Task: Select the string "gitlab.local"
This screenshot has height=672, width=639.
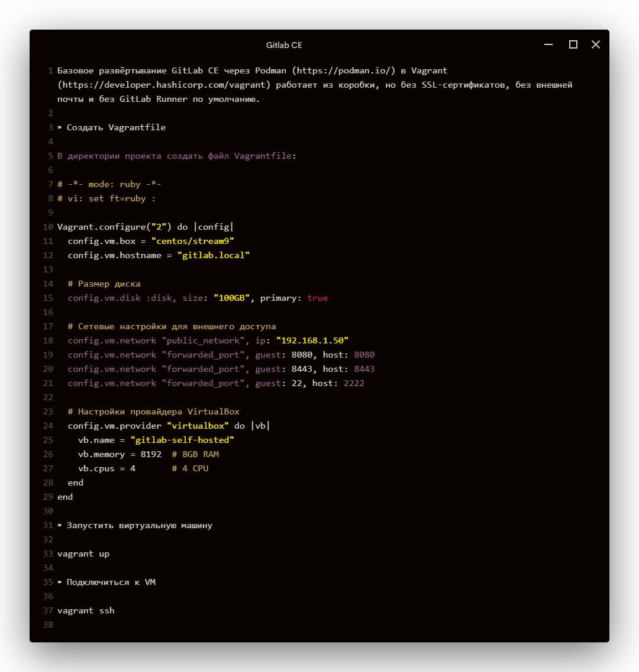Action: [x=214, y=255]
